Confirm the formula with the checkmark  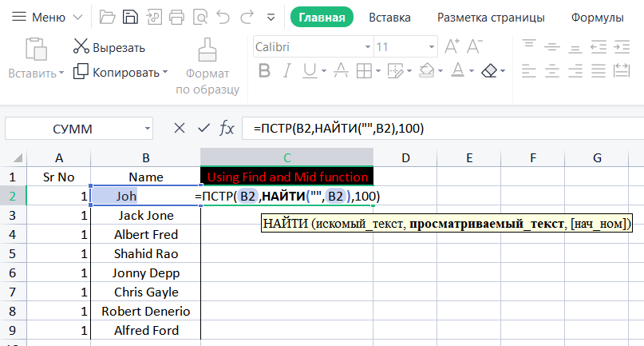tap(203, 129)
